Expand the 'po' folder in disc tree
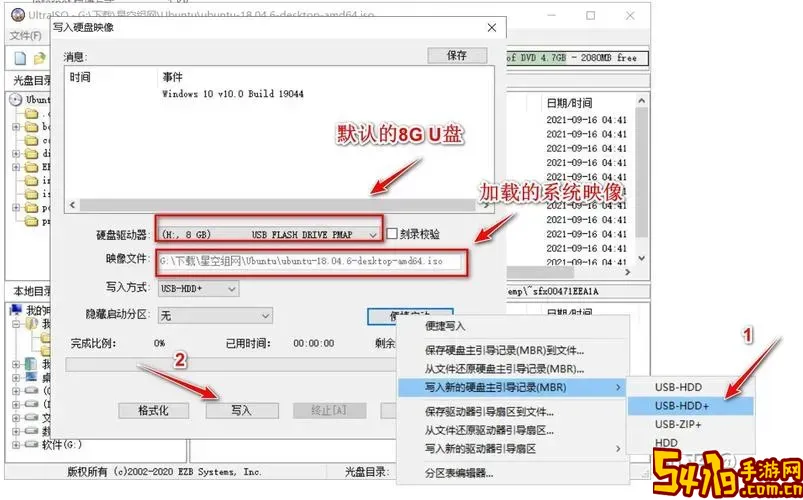 coord(16,208)
